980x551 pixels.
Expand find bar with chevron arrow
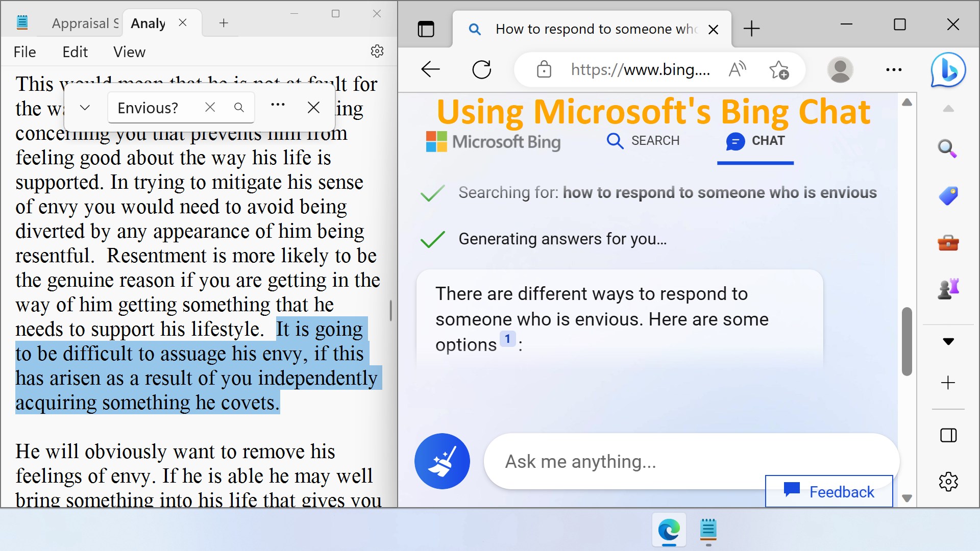(85, 108)
